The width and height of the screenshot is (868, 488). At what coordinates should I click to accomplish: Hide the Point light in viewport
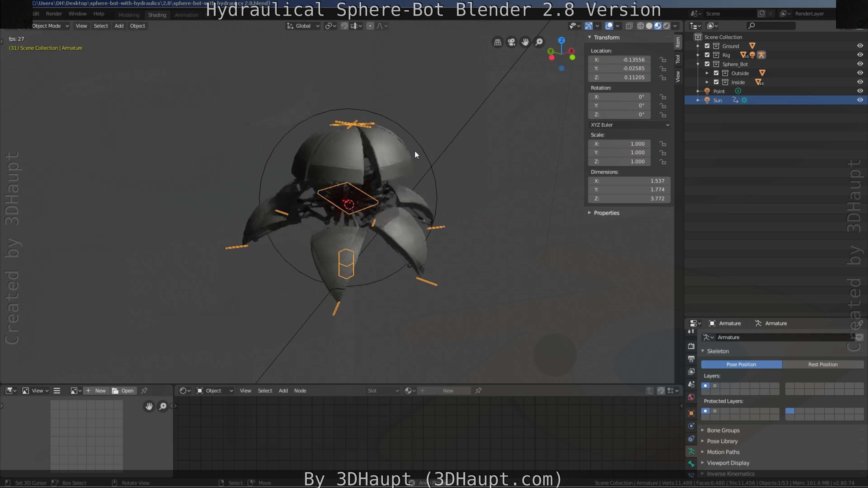pos(860,91)
